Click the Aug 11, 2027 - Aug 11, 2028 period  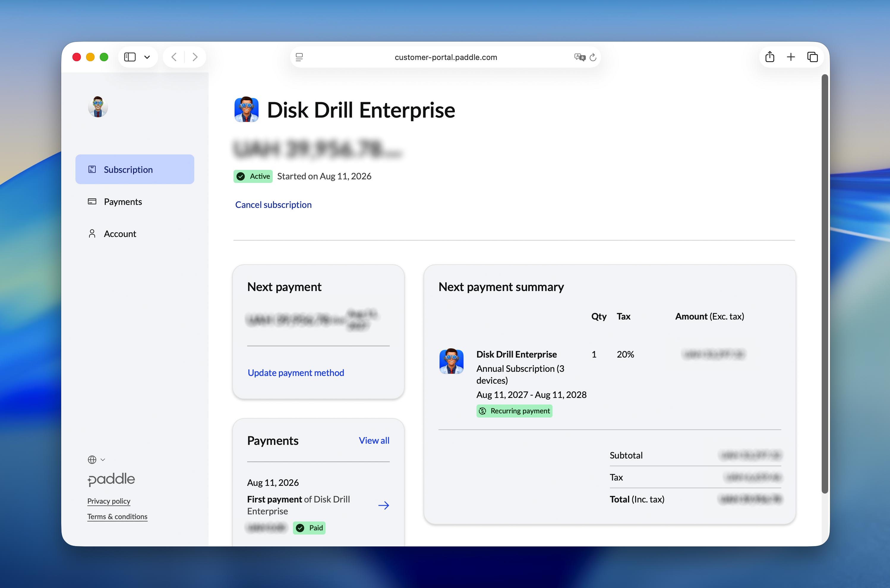coord(531,394)
